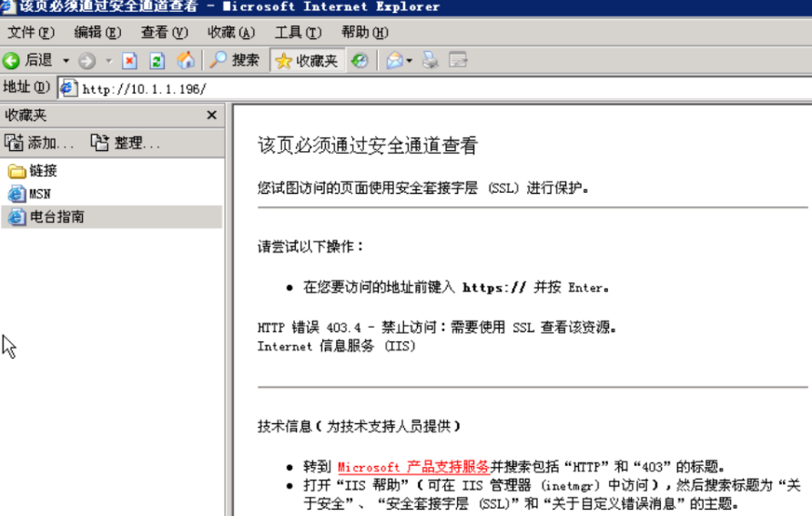812x516 pixels.
Task: Open the 收藏(A) menu
Action: coord(231,33)
